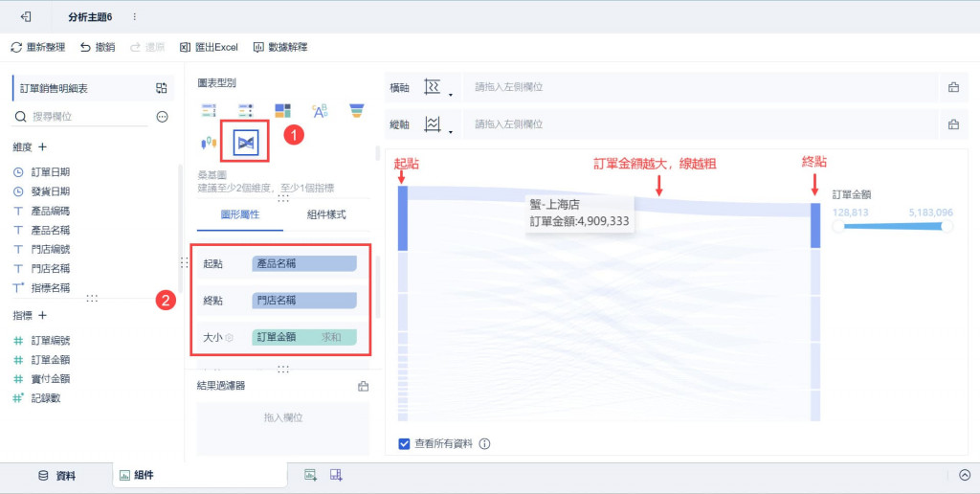Click the add dashboard icon in bottom bar
The height and width of the screenshot is (494, 980).
click(336, 475)
